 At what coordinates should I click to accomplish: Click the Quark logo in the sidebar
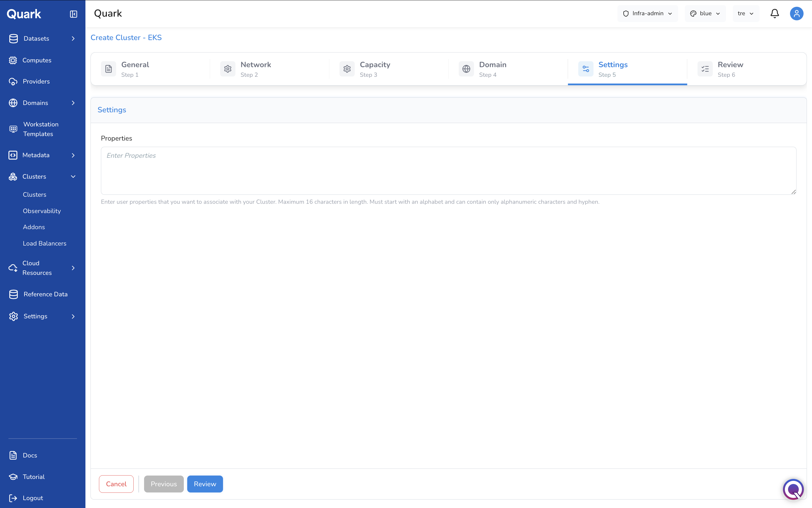pos(24,14)
